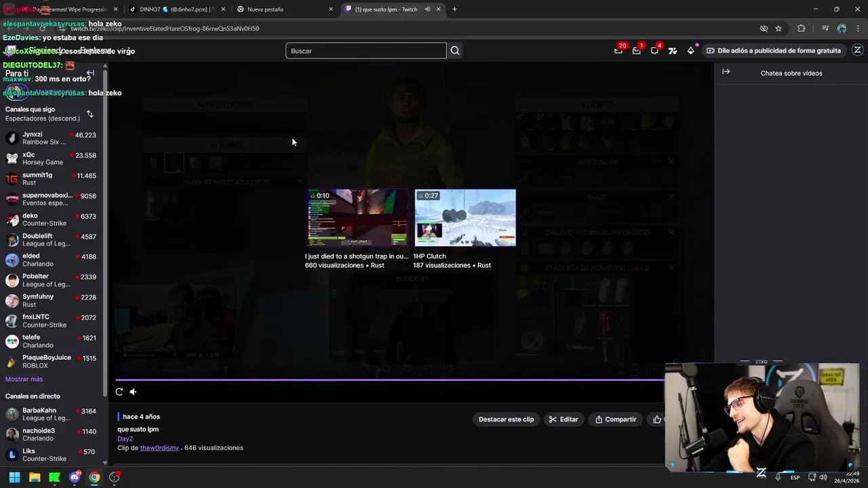This screenshot has width=868, height=488.
Task: Open a new browser tab with plus
Action: (454, 9)
